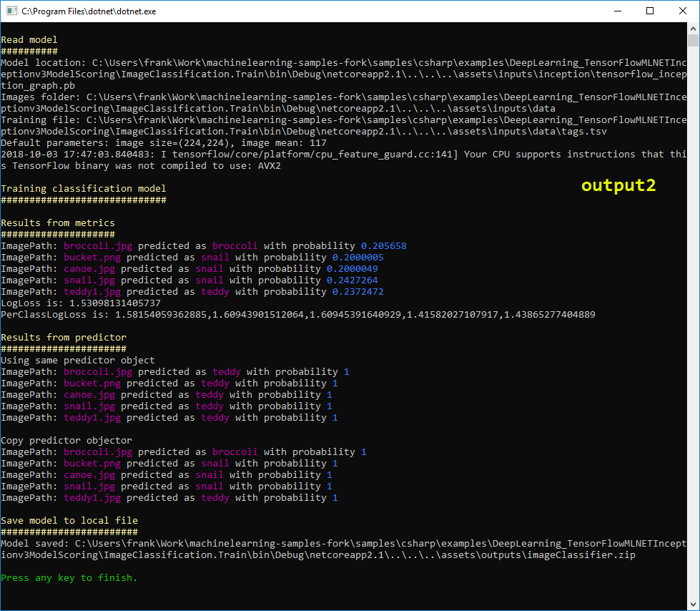700x611 pixels.
Task: Click 'teddy1.jpg' under Copy predictor objector
Action: [x=92, y=497]
